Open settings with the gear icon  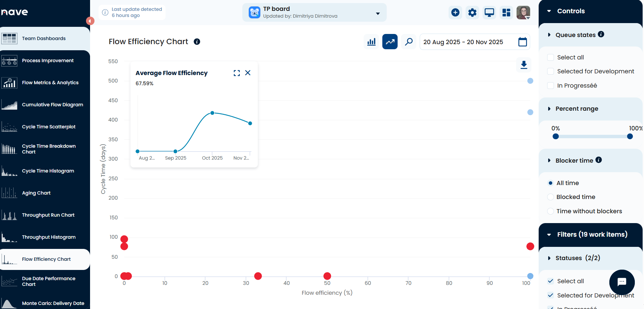click(472, 13)
